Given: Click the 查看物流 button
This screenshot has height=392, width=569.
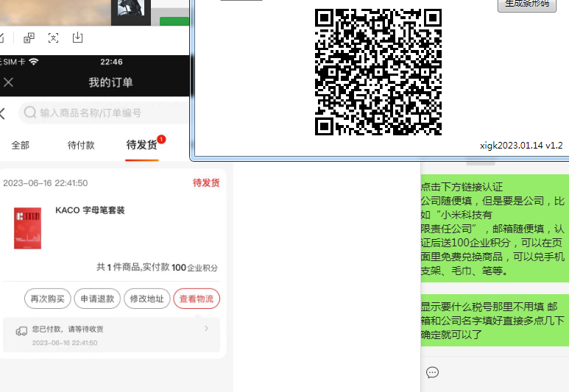Looking at the screenshot, I should pyautogui.click(x=197, y=299).
